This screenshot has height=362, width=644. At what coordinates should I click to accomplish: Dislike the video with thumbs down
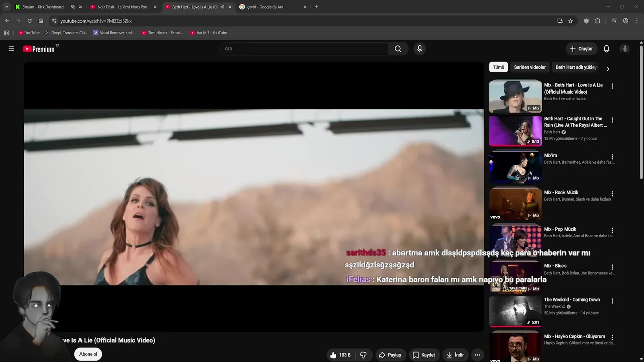pyautogui.click(x=363, y=355)
